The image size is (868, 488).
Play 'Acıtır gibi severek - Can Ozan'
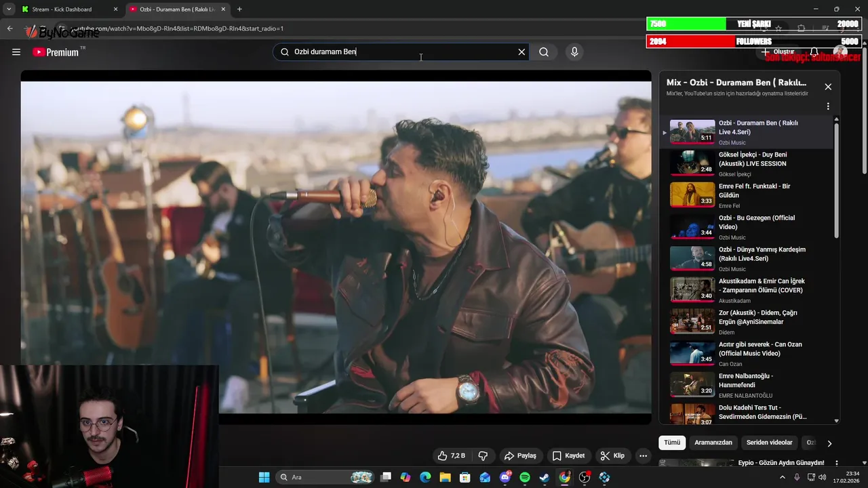point(746,353)
